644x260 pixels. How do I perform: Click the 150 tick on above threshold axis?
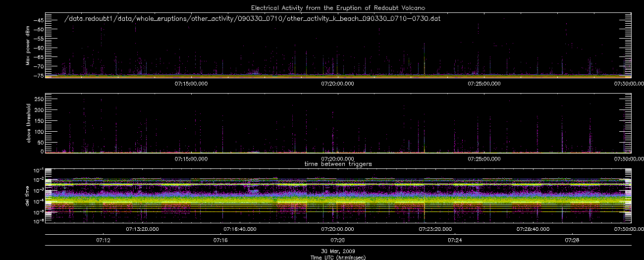(39, 120)
